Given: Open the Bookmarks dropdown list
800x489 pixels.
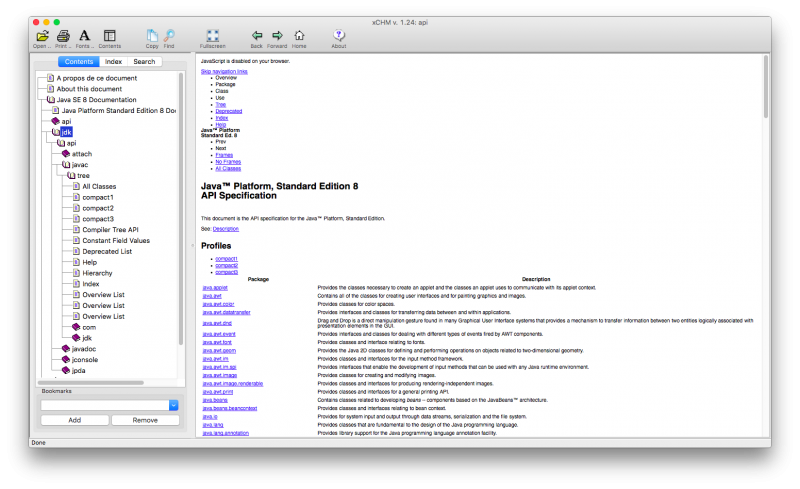Looking at the screenshot, I should coord(174,405).
